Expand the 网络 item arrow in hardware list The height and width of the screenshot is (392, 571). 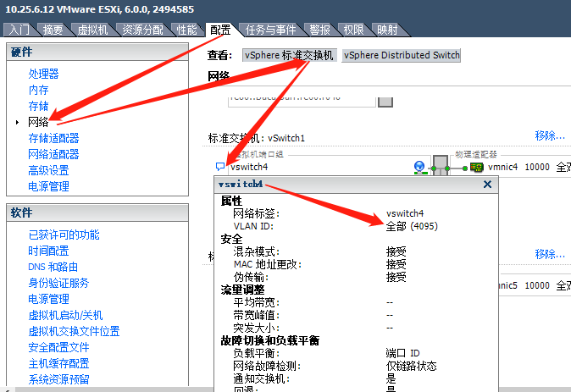pos(17,122)
